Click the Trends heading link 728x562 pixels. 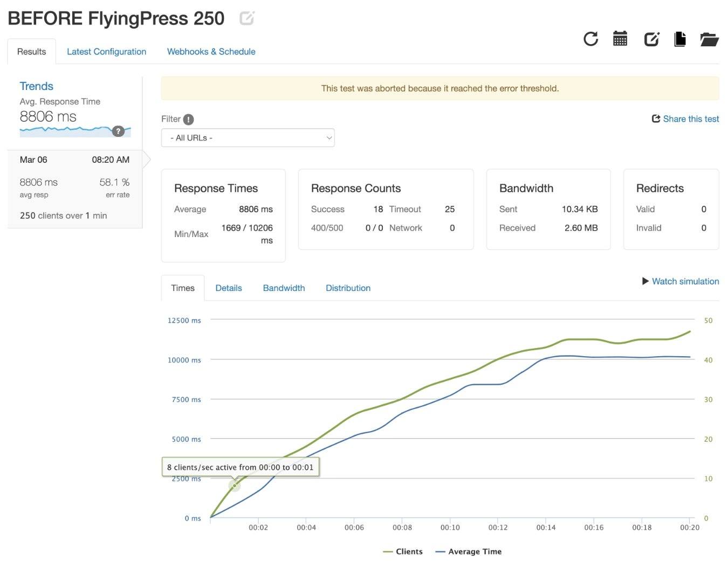(x=36, y=86)
